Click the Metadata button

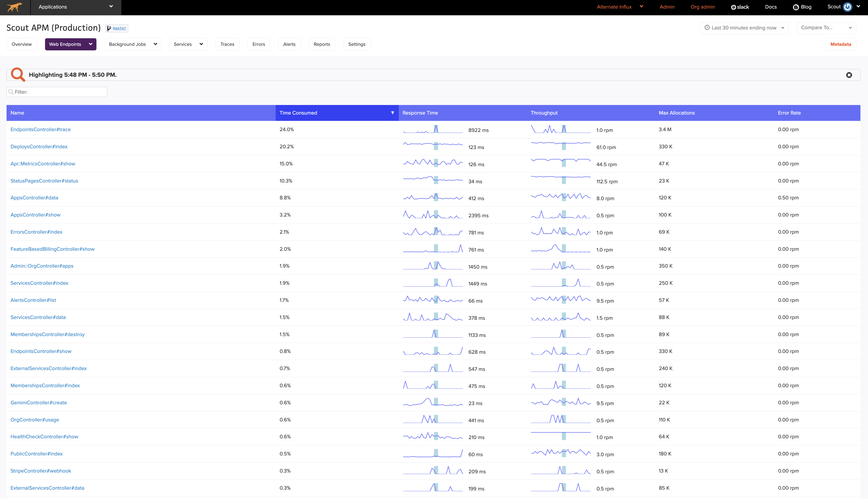[x=841, y=44]
